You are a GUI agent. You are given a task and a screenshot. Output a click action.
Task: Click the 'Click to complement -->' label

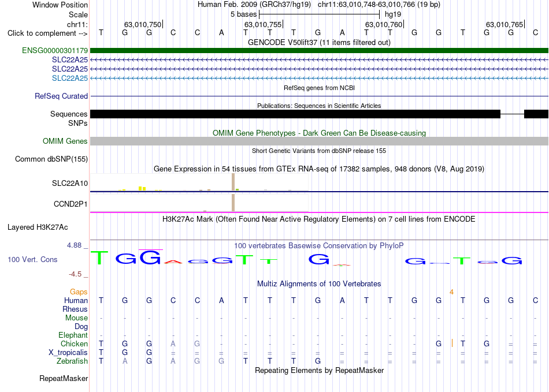point(47,33)
